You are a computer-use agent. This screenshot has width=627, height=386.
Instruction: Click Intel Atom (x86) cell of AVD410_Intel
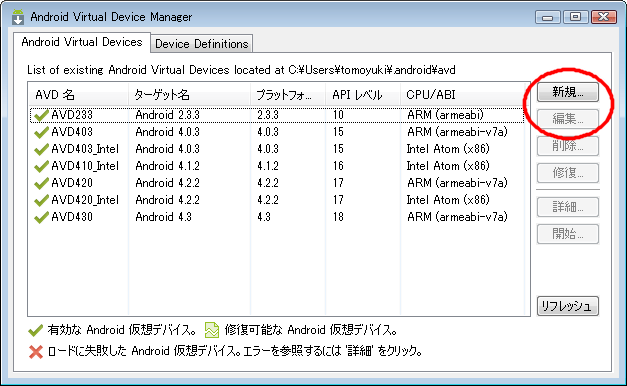point(448,166)
